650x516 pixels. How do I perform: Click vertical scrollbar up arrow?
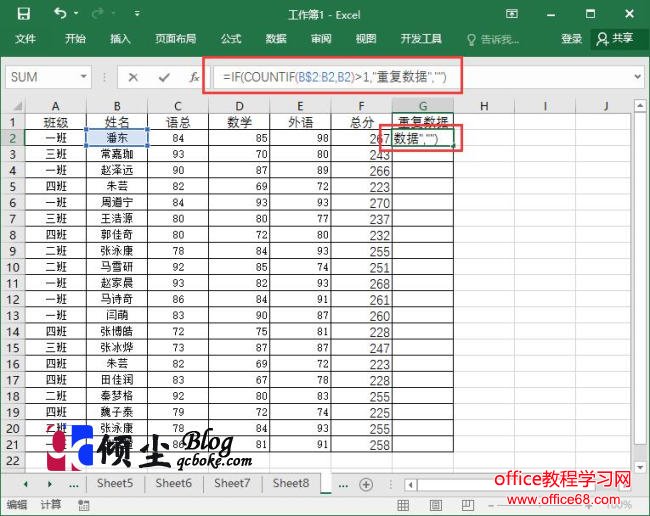[640, 106]
